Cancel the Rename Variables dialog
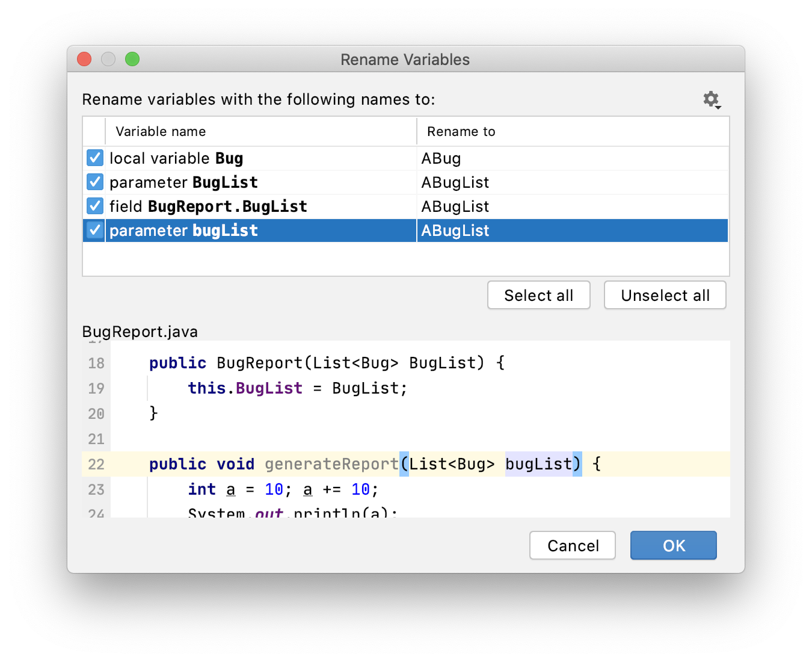812x662 pixels. click(573, 545)
